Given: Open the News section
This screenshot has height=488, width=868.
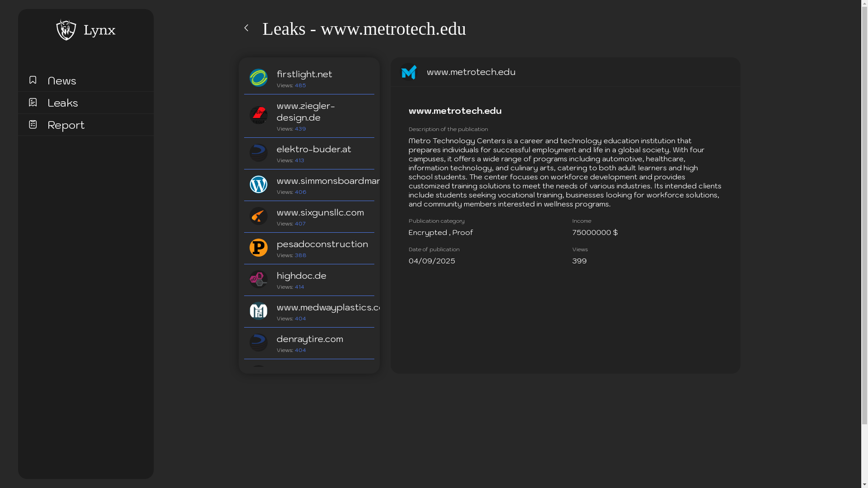Looking at the screenshot, I should click(62, 80).
